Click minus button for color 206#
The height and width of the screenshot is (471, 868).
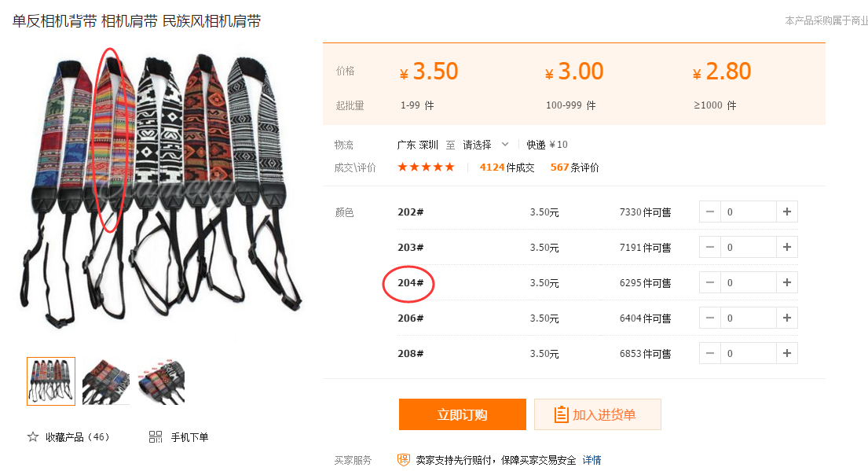click(710, 318)
